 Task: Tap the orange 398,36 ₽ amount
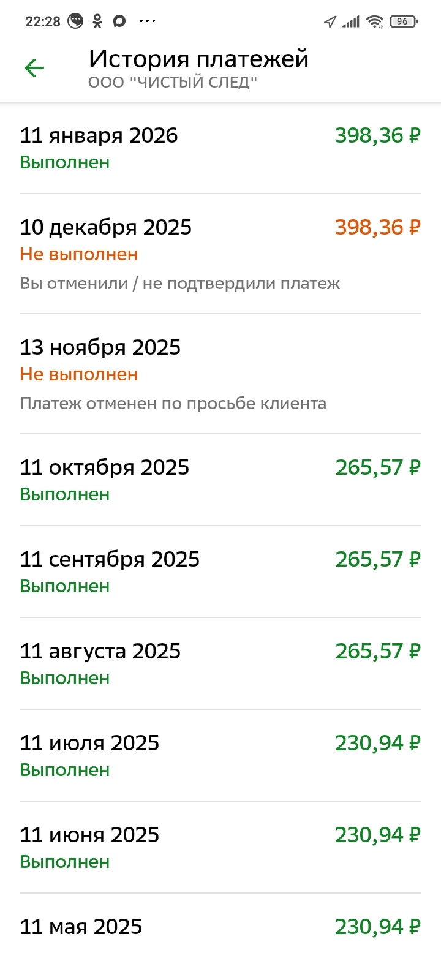coord(377,227)
